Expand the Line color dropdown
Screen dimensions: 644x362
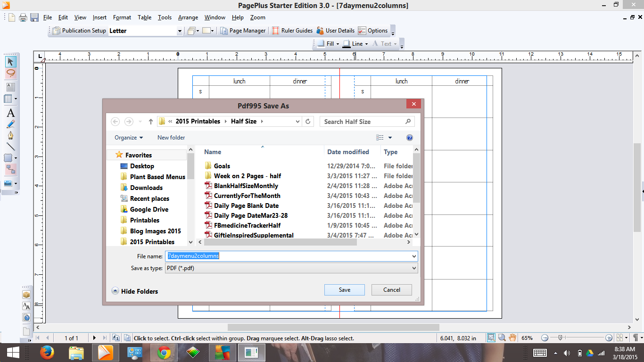[x=366, y=44]
